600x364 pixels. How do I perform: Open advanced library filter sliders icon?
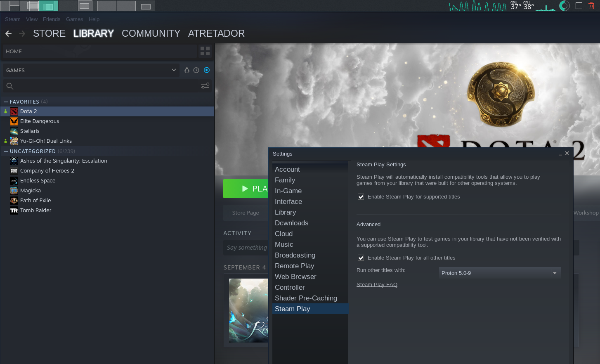[x=205, y=86]
